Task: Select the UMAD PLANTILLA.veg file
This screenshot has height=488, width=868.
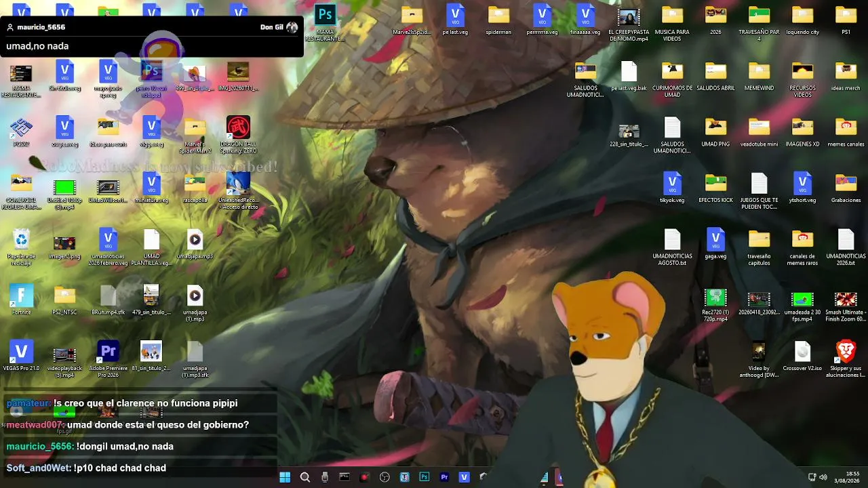Action: (151, 246)
